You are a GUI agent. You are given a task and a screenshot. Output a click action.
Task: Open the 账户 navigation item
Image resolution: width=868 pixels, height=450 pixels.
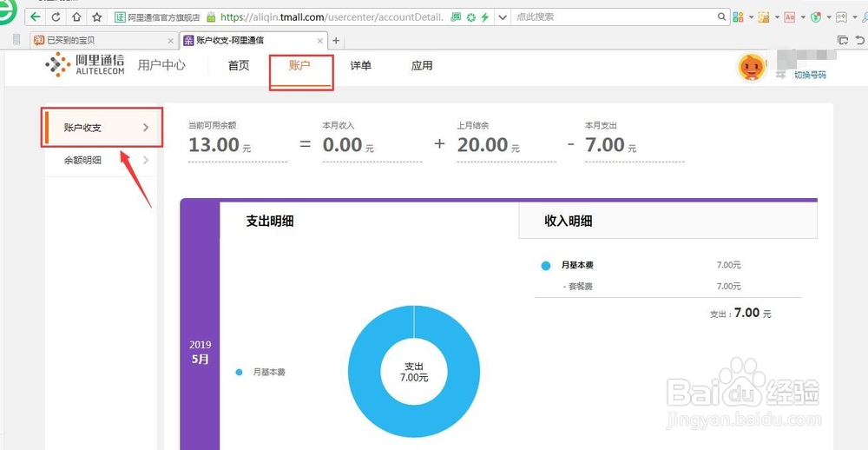tap(299, 65)
